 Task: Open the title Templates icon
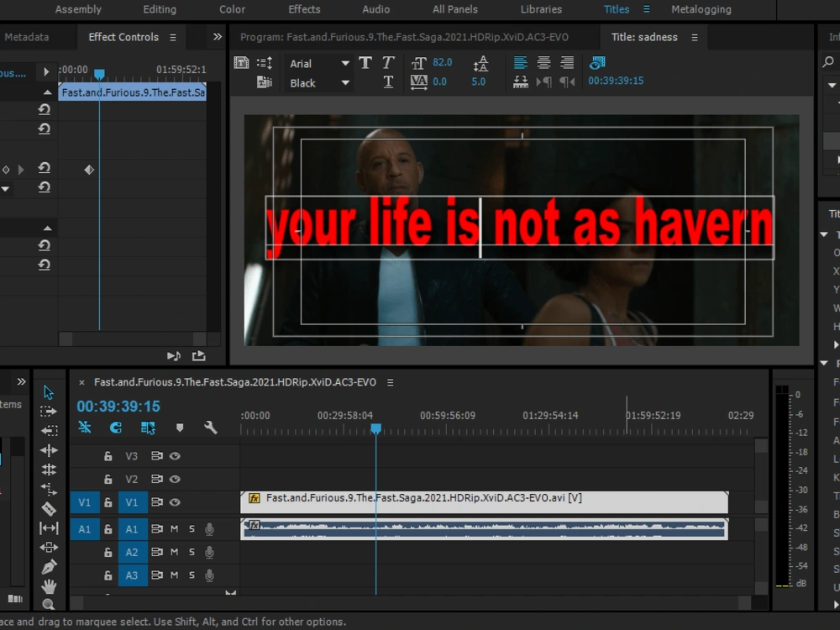coord(265,82)
